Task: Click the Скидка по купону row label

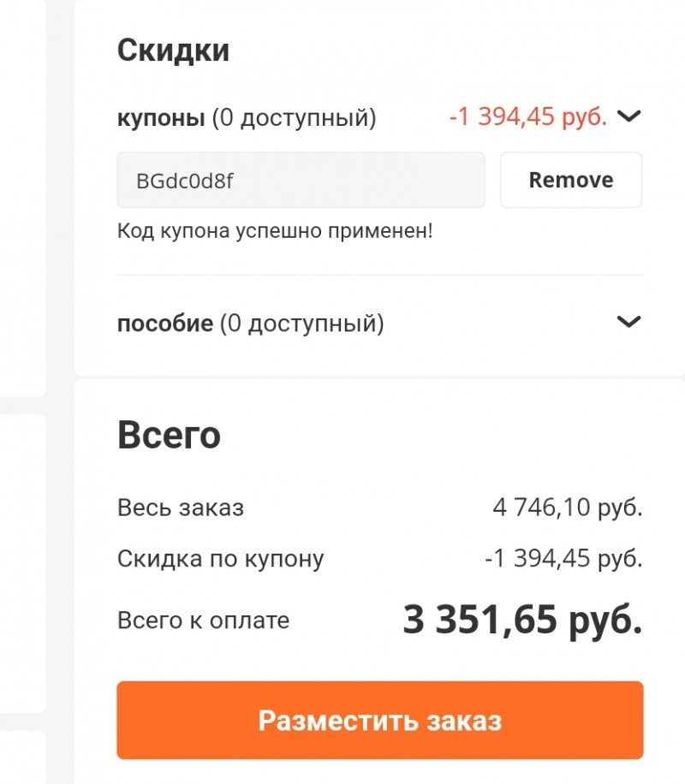Action: [x=221, y=559]
